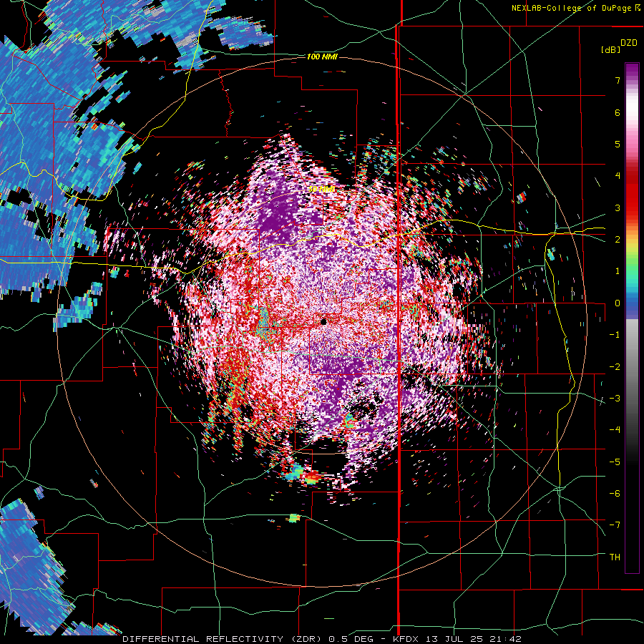This screenshot has height=644, width=644.
Task: Click the 50 NMI range ring label
Action: 321,190
